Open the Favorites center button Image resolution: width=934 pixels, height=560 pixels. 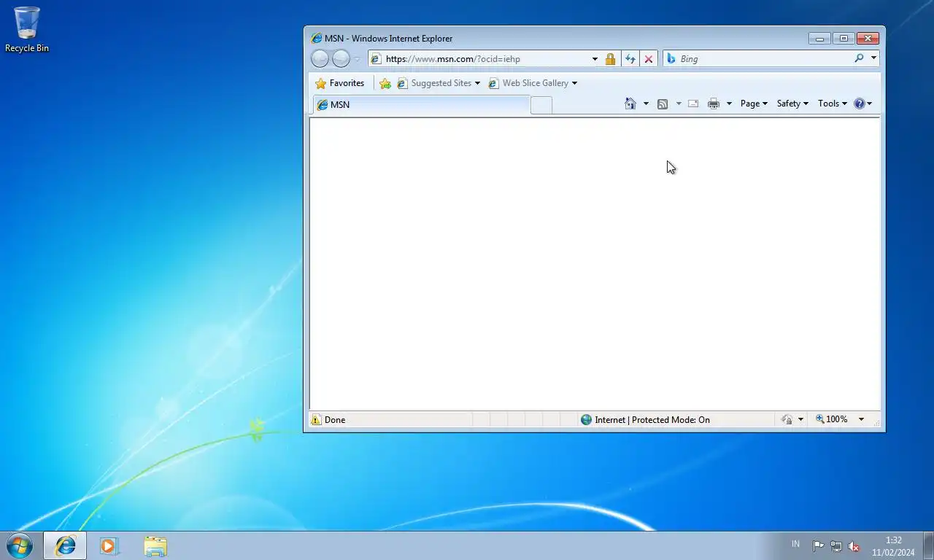coord(339,83)
